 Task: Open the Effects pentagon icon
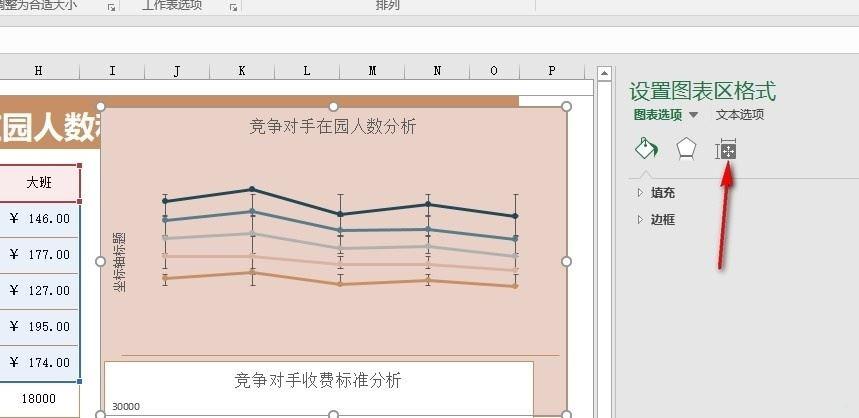686,148
